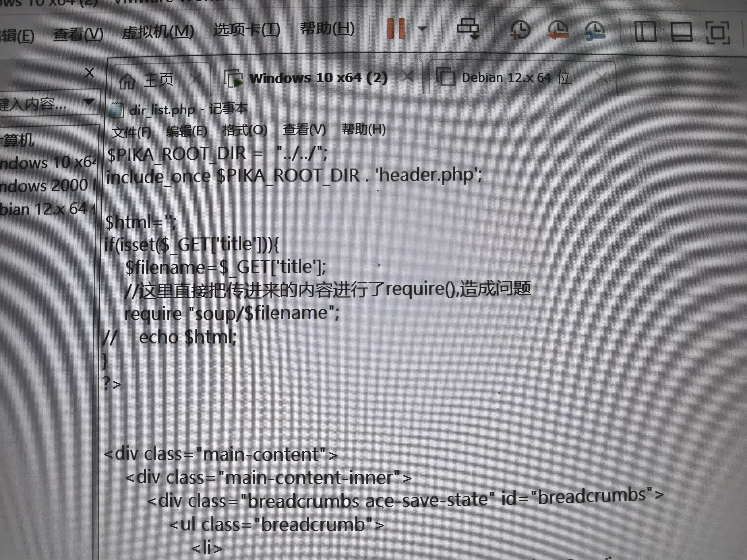
Task: Open VMware 帮助(H) menu
Action: [327, 29]
